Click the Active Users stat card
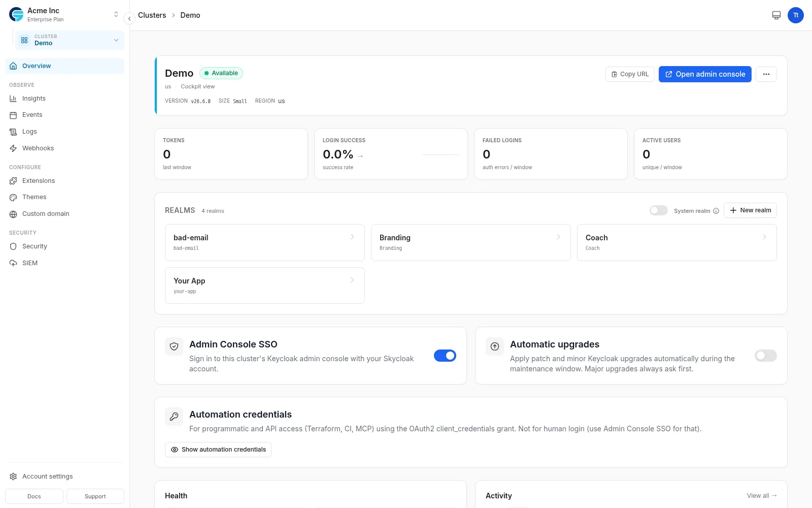This screenshot has width=812, height=508. click(x=710, y=154)
